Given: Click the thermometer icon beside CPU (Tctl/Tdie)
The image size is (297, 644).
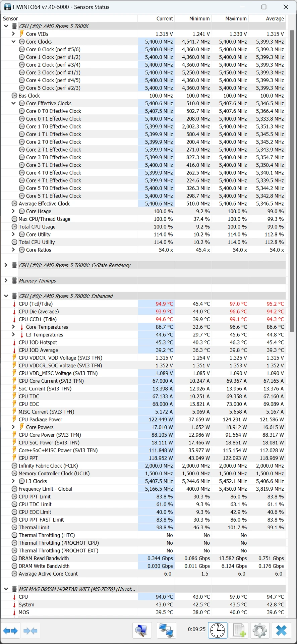Looking at the screenshot, I should 14,304.
